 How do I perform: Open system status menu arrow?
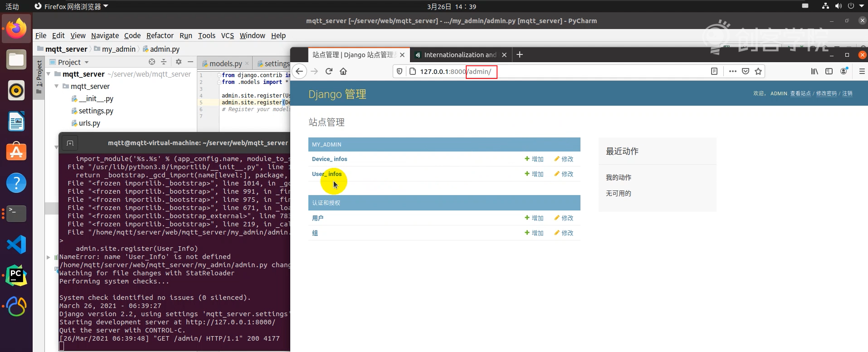(862, 6)
